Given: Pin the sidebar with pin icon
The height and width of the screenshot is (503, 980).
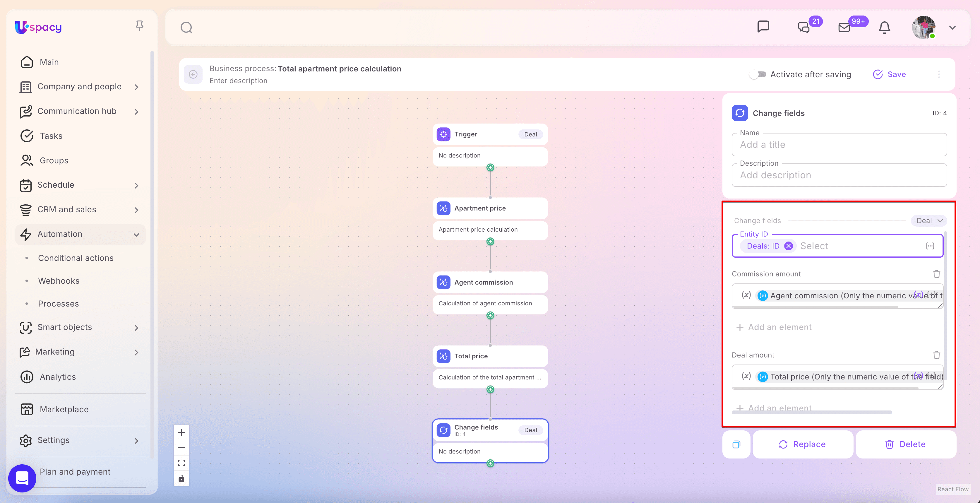Looking at the screenshot, I should click(140, 25).
